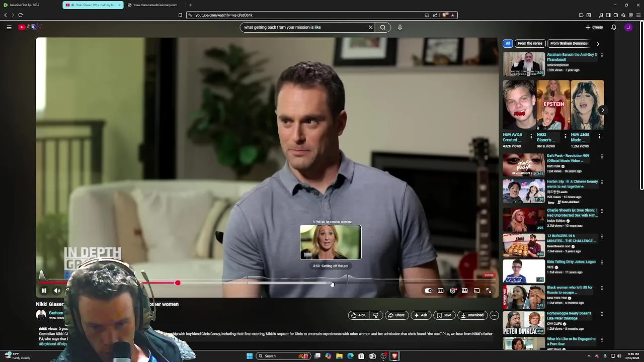
Task: Toggle closed captions CC button
Action: pos(440,291)
